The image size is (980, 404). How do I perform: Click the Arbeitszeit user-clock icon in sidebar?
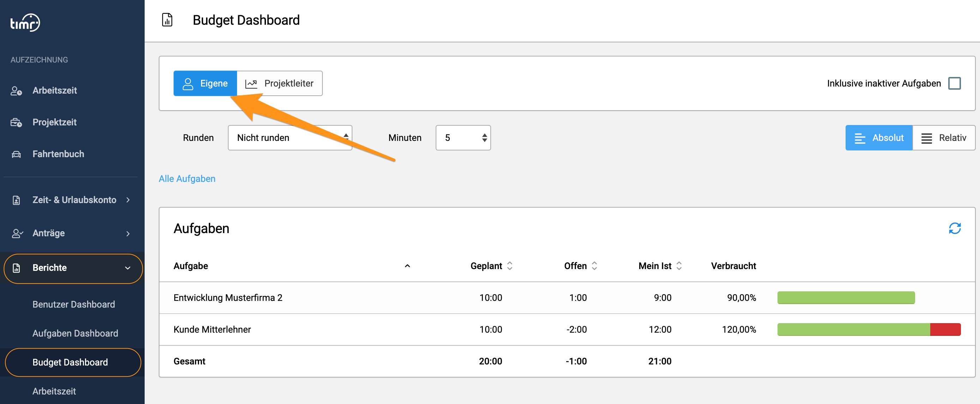pyautogui.click(x=16, y=91)
